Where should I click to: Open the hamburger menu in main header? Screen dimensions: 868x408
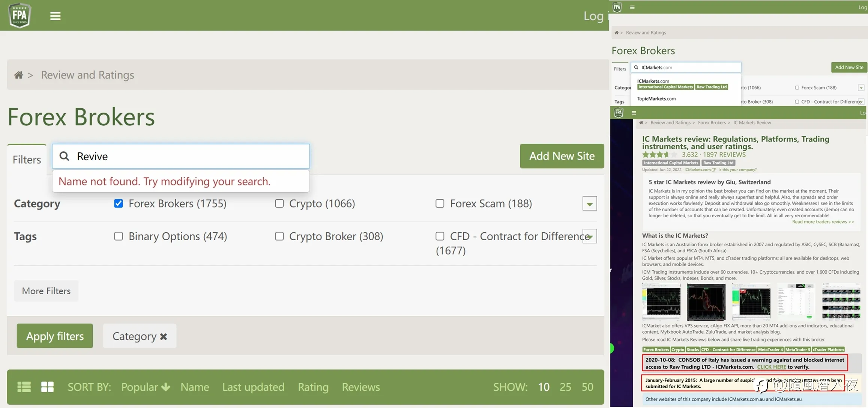(56, 16)
